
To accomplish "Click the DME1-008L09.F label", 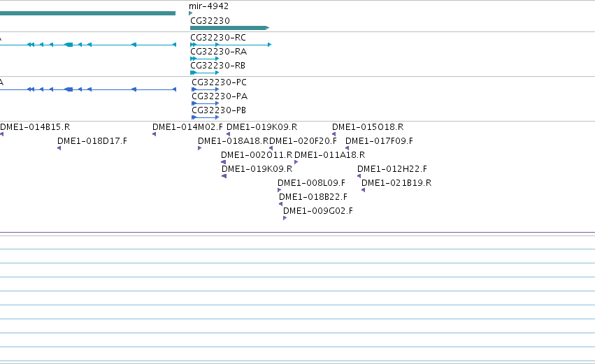I will (x=312, y=183).
